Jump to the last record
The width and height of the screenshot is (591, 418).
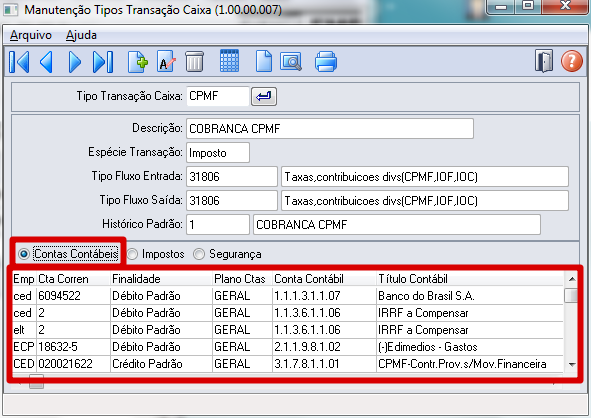point(103,62)
